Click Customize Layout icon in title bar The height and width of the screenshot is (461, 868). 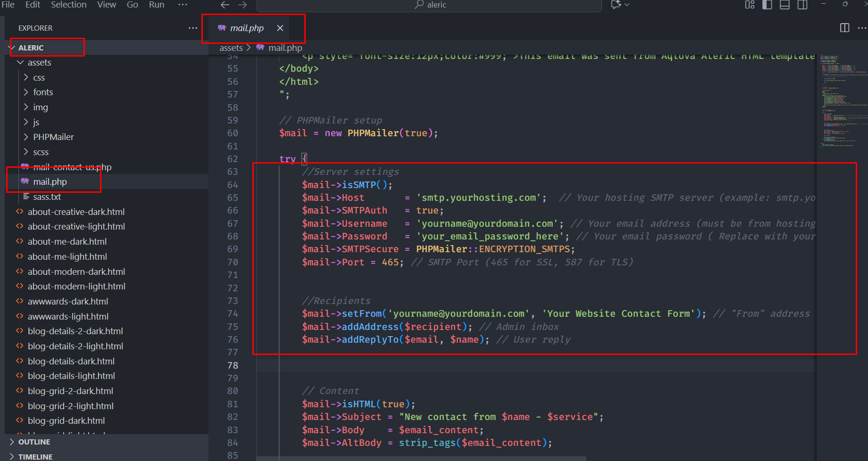pyautogui.click(x=750, y=5)
